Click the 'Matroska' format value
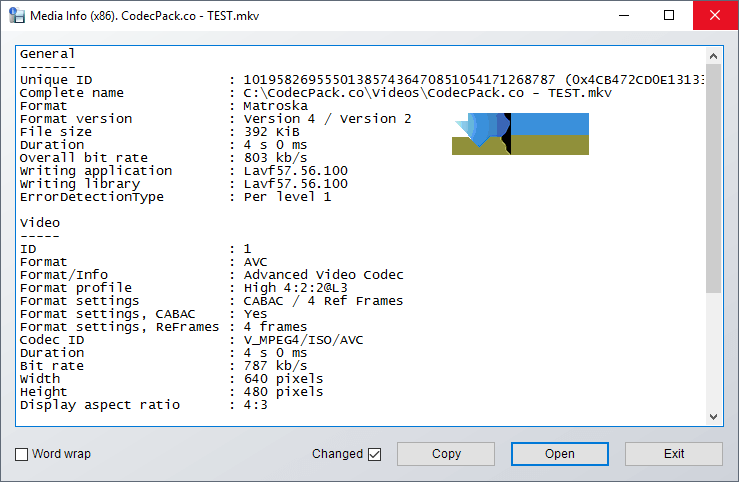The height and width of the screenshot is (482, 739). (276, 106)
